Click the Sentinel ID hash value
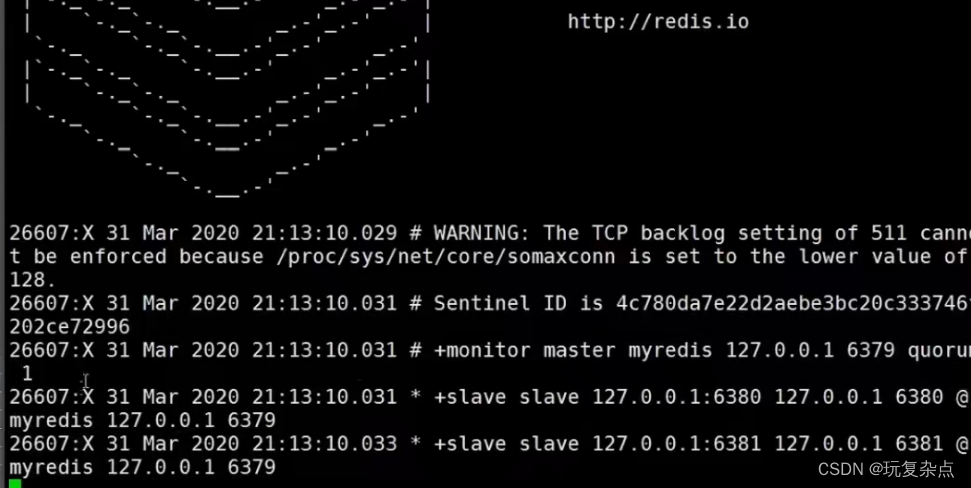971x488 pixels. [793, 303]
